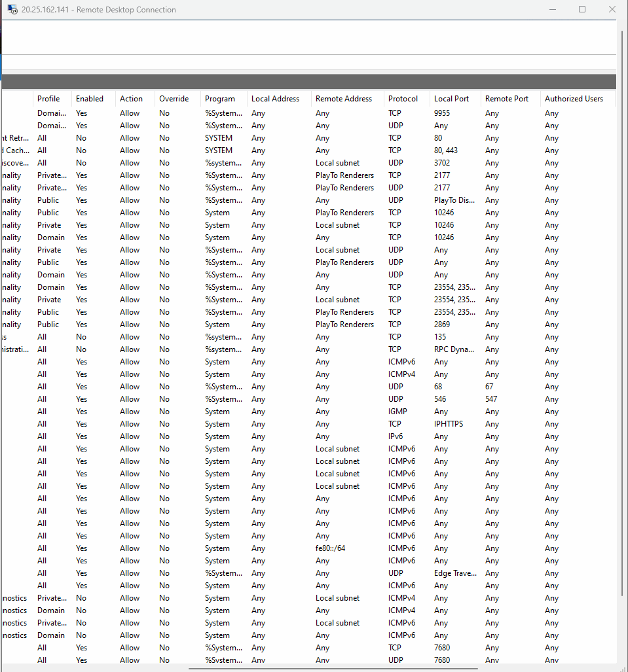The image size is (628, 672).
Task: Select the 2869 local port cell
Action: point(442,325)
